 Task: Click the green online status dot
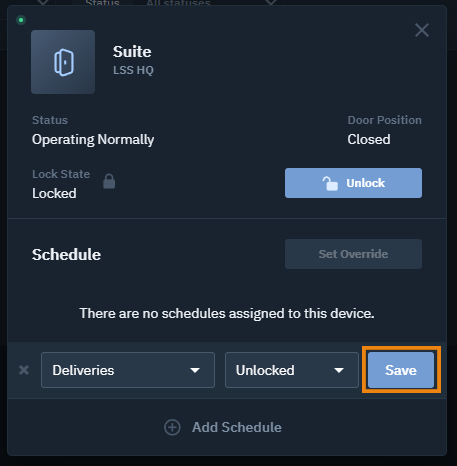21,20
